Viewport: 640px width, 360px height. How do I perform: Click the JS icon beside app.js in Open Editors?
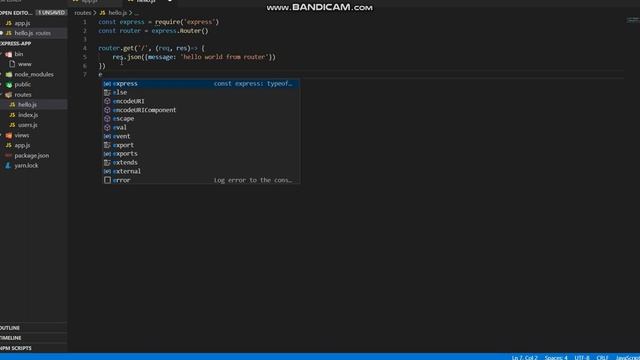[x=9, y=23]
